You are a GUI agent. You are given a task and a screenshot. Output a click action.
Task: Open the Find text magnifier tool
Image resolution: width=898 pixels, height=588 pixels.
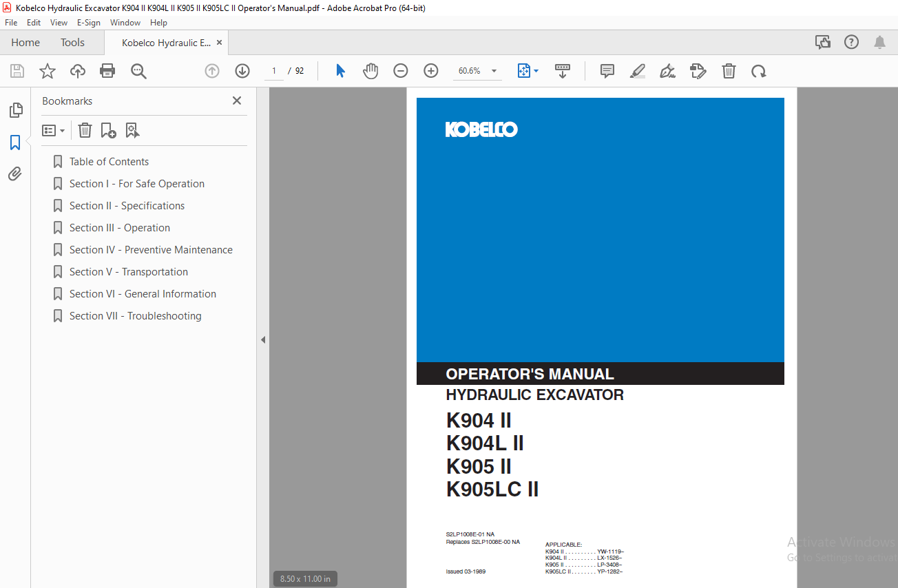coord(138,71)
